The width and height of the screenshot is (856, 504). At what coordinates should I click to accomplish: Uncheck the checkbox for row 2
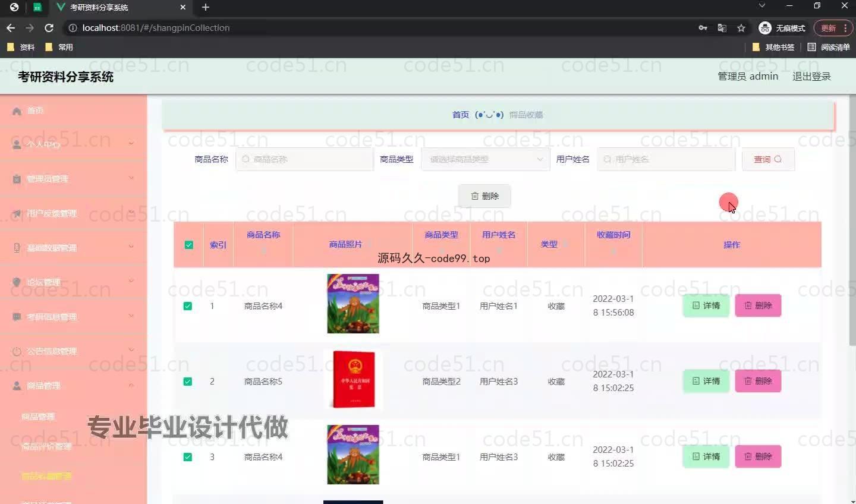[x=187, y=382]
